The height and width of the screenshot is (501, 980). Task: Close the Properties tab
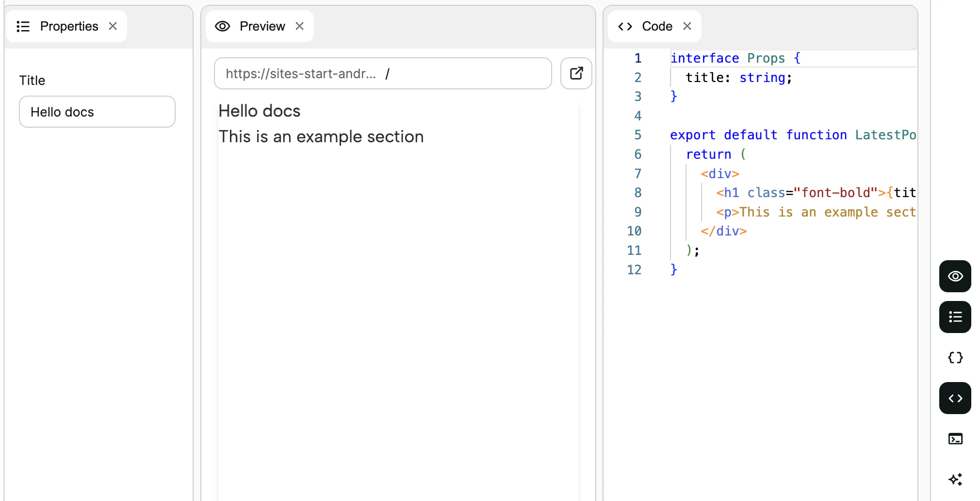pos(113,26)
